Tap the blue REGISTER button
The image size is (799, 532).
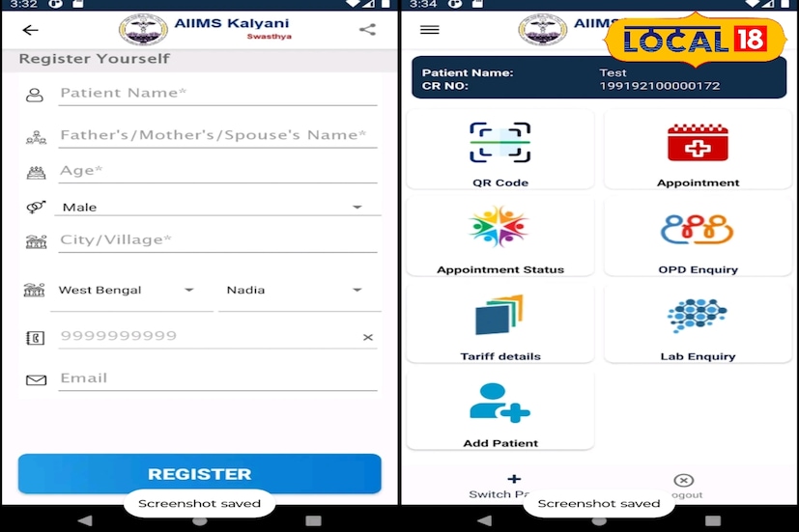click(x=199, y=473)
